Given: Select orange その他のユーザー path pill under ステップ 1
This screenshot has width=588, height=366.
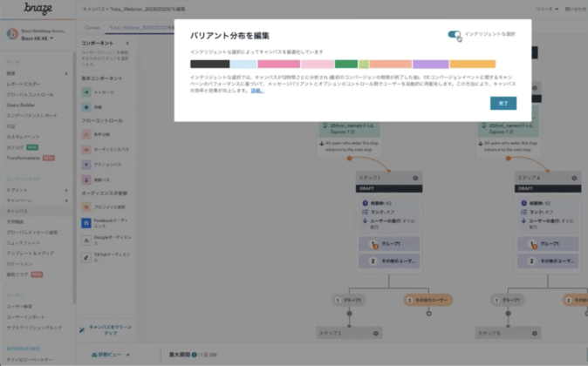Looking at the screenshot, I should tap(427, 300).
